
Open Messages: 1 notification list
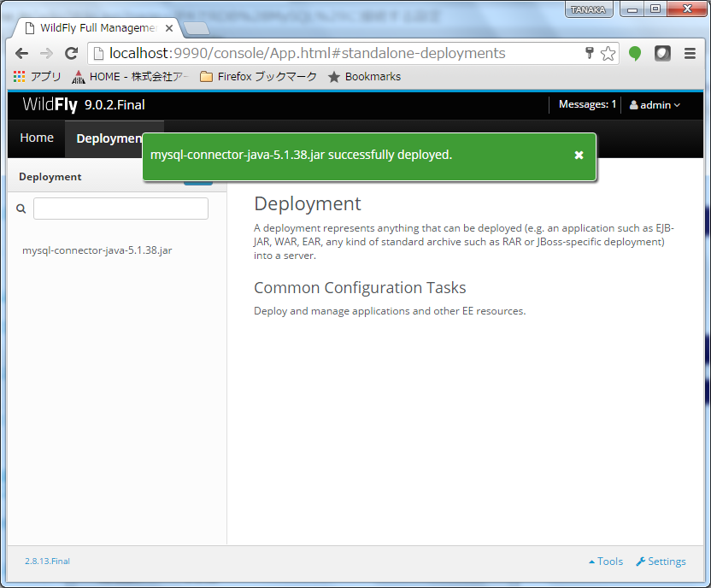click(587, 105)
